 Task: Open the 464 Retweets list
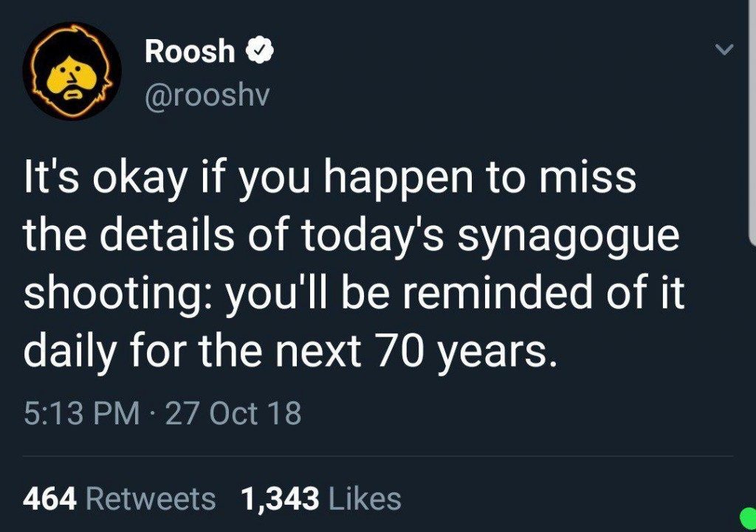(120, 500)
